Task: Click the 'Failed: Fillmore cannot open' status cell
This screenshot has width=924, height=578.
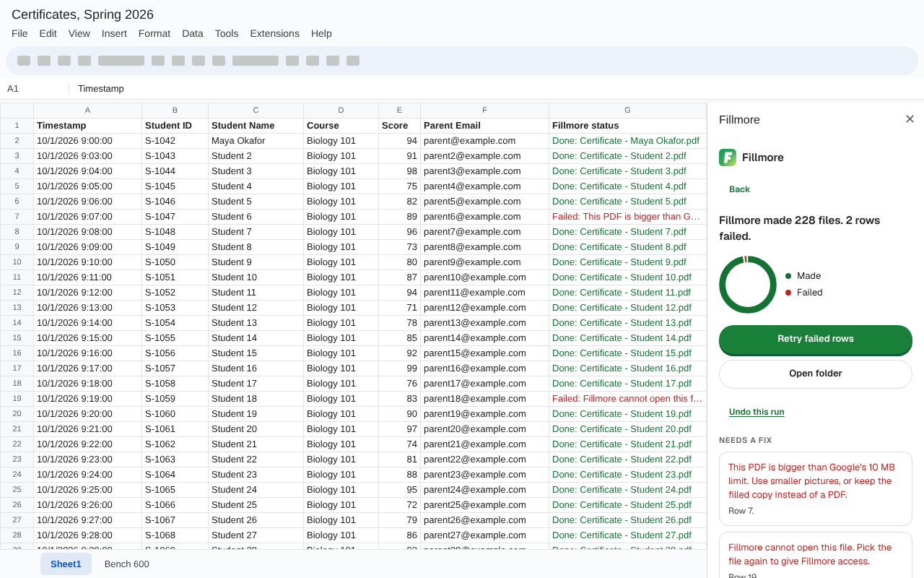Action: [627, 398]
